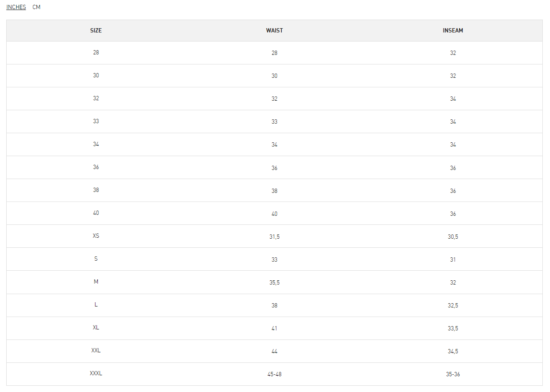Select size 30 row label
Viewport: 550px width, 392px height.
[96, 75]
